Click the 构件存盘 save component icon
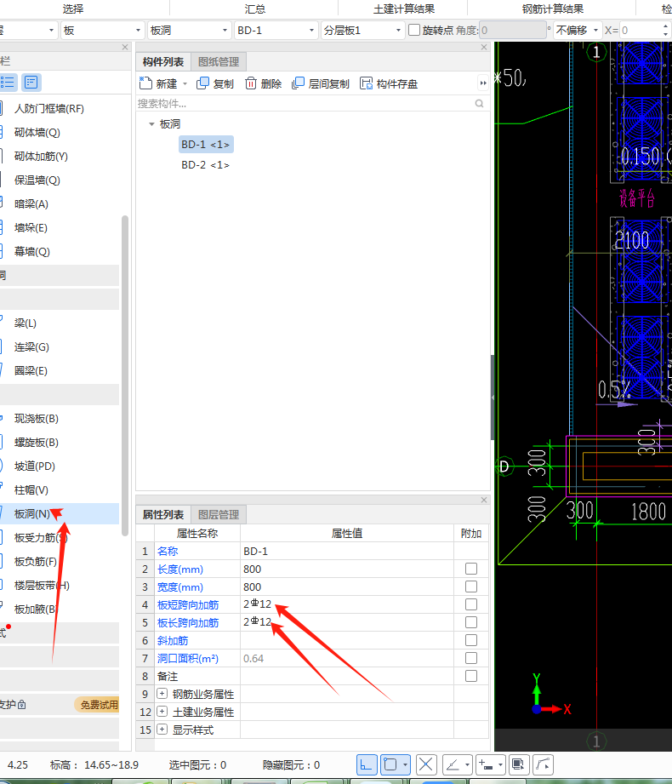The width and height of the screenshot is (672, 784). click(x=367, y=83)
